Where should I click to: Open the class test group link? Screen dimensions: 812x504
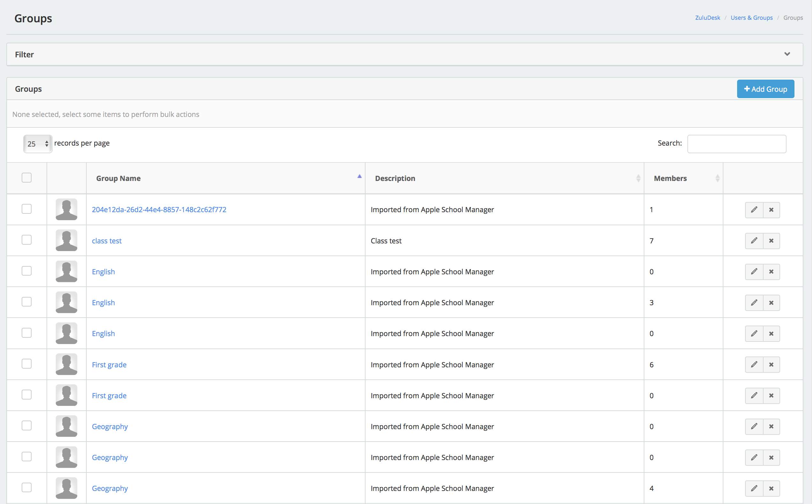(x=107, y=241)
